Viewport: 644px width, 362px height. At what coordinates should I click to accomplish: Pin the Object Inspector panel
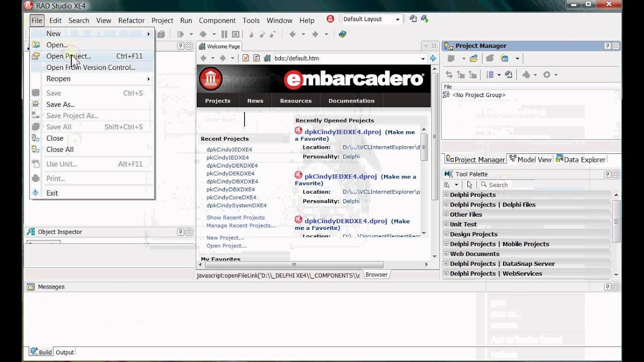181,232
